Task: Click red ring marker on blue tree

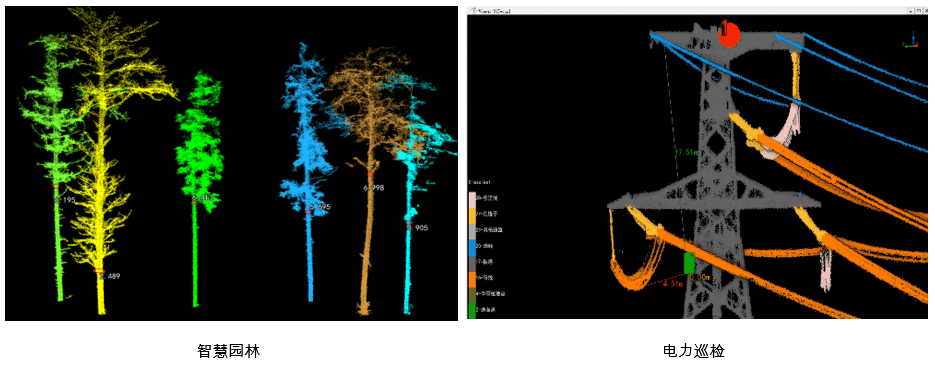Action: (308, 212)
